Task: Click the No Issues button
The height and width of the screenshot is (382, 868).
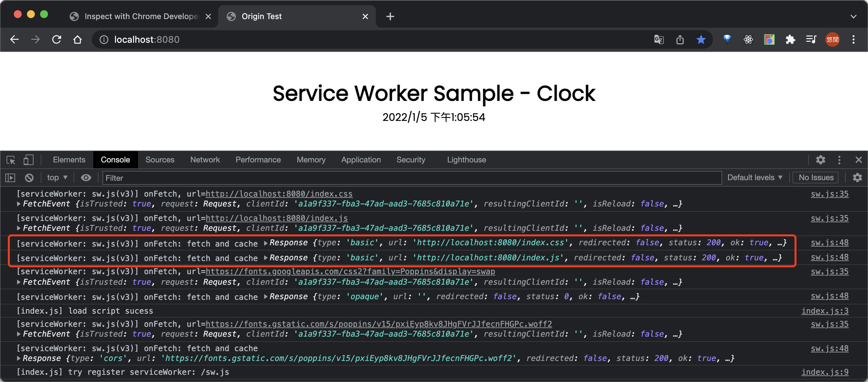Action: coord(815,177)
